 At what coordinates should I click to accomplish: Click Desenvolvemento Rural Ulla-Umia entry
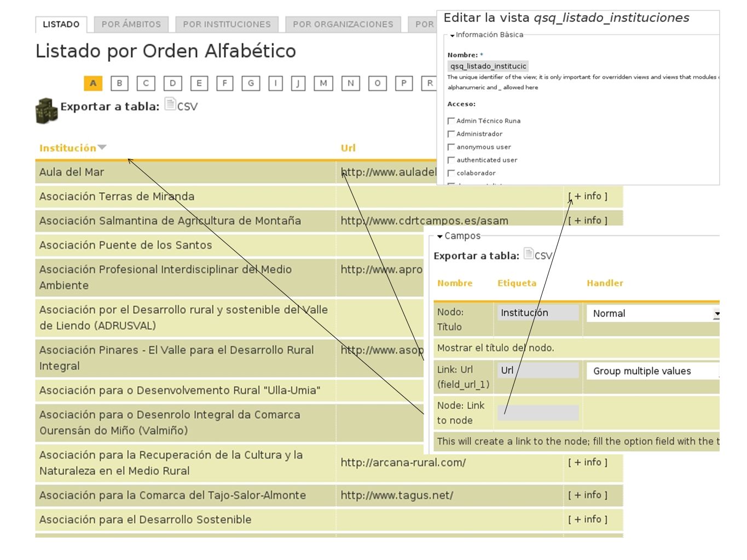(179, 390)
